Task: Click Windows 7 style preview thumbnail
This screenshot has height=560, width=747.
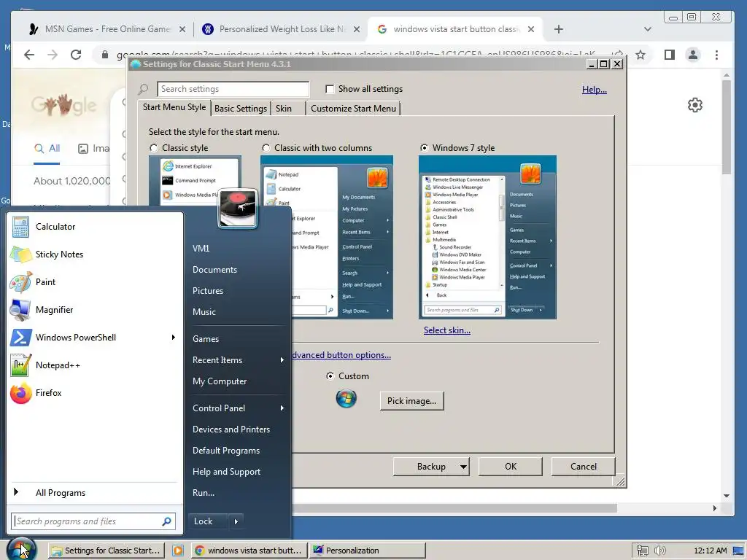Action: click(x=487, y=237)
